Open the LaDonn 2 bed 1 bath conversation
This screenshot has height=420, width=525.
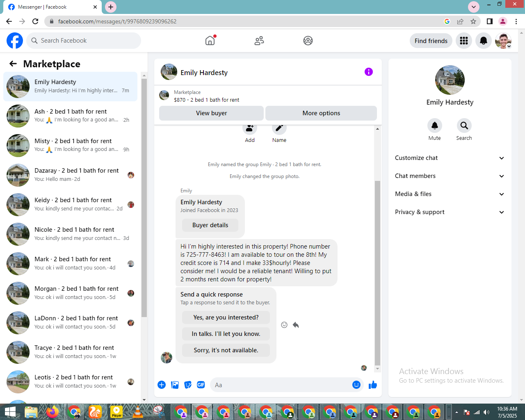[x=71, y=323]
